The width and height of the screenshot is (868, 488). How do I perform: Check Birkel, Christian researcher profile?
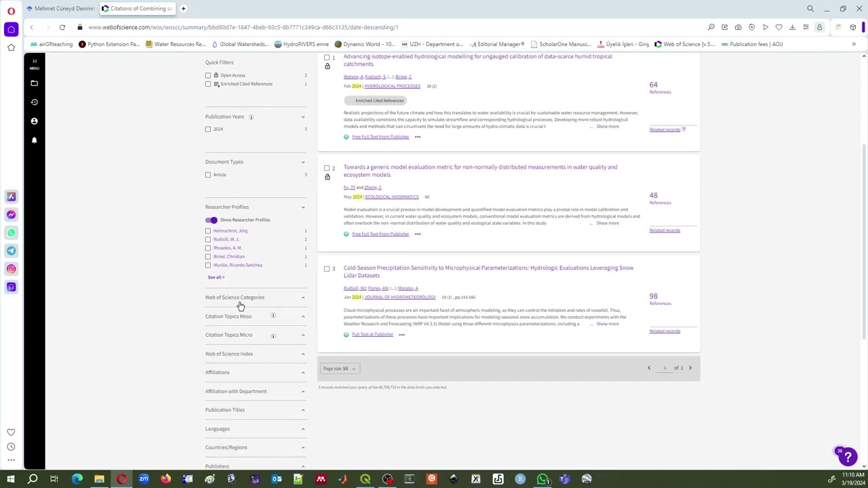coord(208,257)
